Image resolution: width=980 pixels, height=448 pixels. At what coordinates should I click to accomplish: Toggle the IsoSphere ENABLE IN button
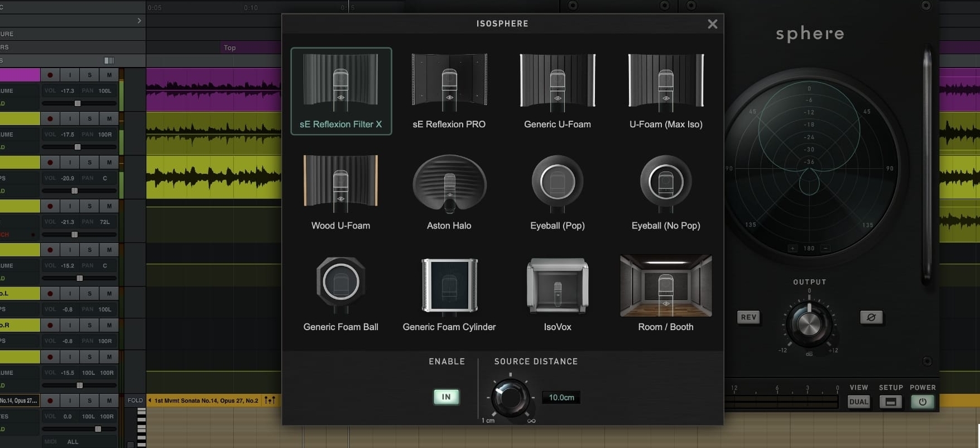coord(446,397)
